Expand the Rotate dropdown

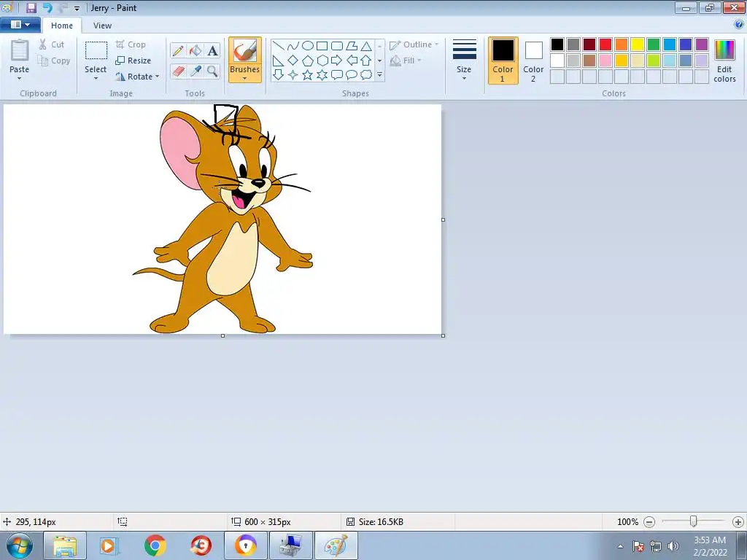point(157,77)
